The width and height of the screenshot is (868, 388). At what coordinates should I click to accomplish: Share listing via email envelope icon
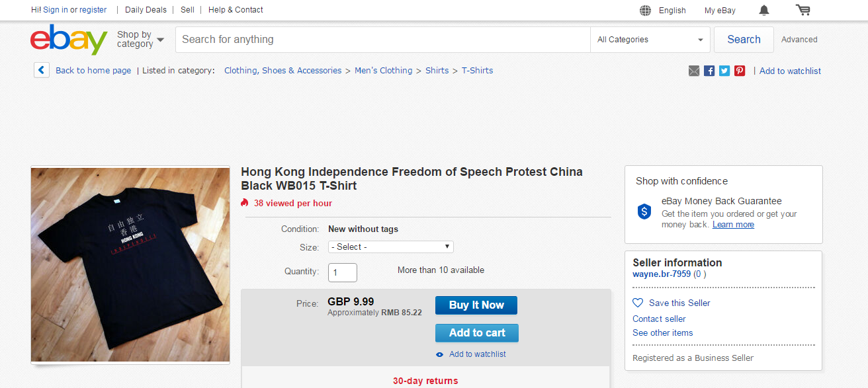[693, 71]
